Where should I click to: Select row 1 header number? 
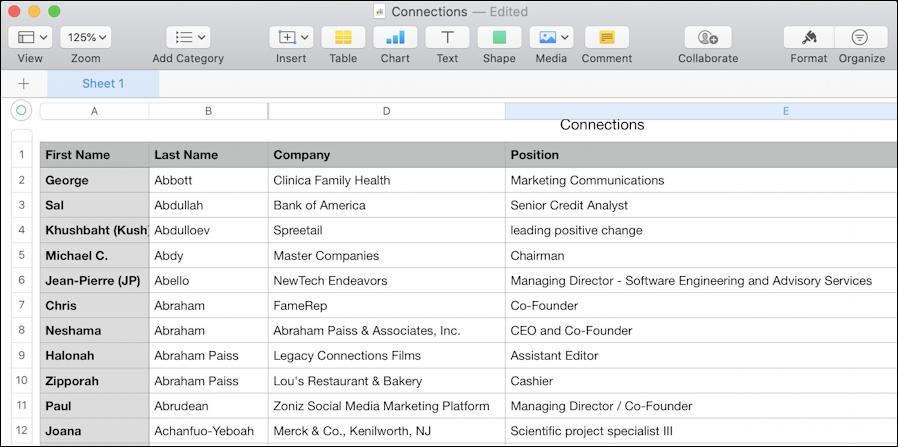coord(22,155)
